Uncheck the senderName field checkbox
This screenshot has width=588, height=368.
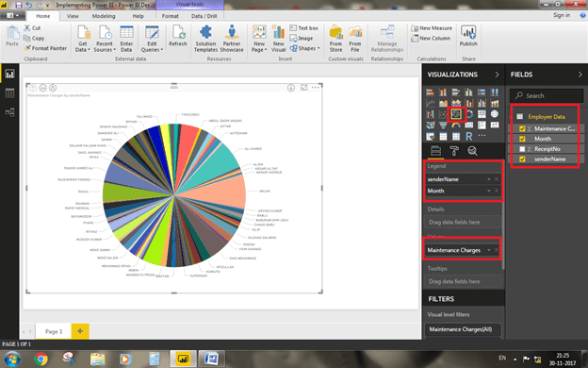[x=522, y=159]
